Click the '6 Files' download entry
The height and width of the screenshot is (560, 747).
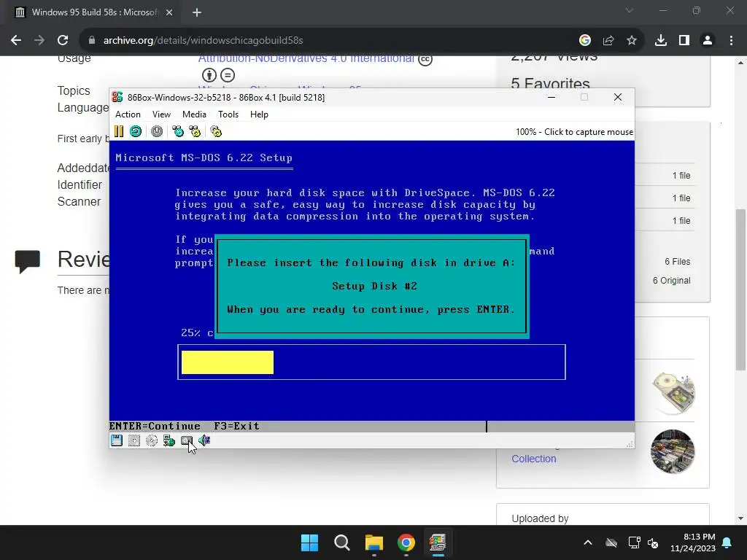click(677, 262)
